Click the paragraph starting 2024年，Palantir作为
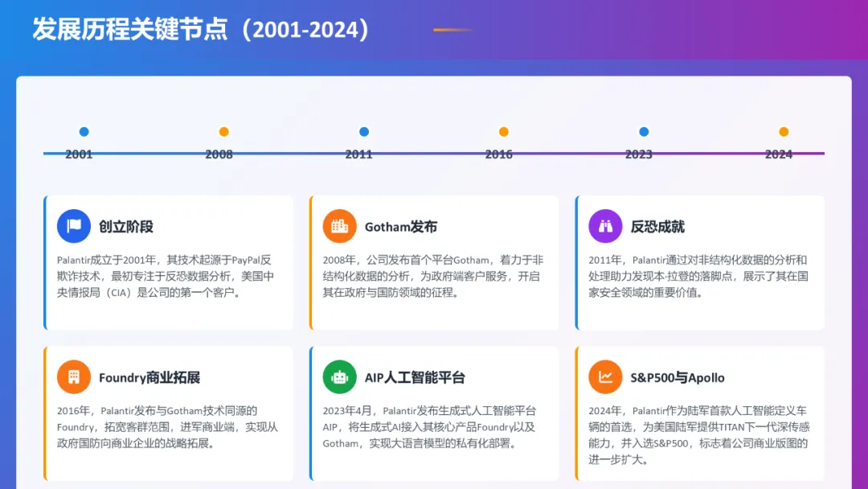868x489 pixels. point(698,435)
